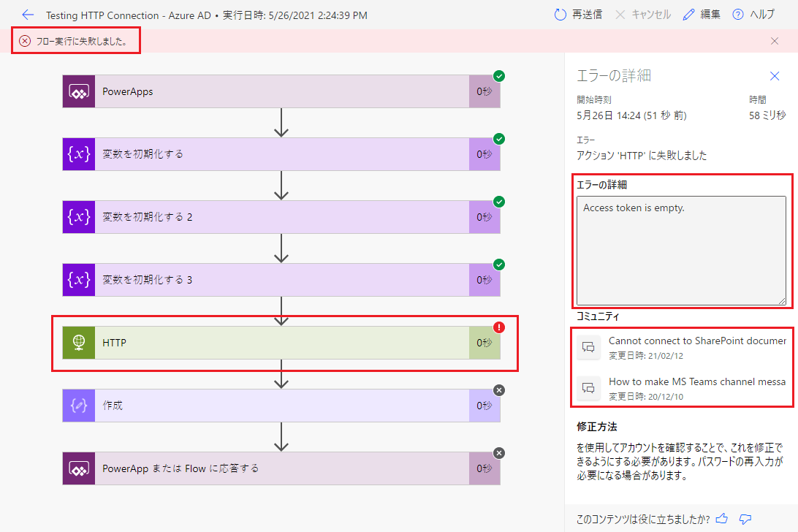Image resolution: width=798 pixels, height=532 pixels.
Task: Open 編集 edit mode for the flow
Action: coord(702,15)
